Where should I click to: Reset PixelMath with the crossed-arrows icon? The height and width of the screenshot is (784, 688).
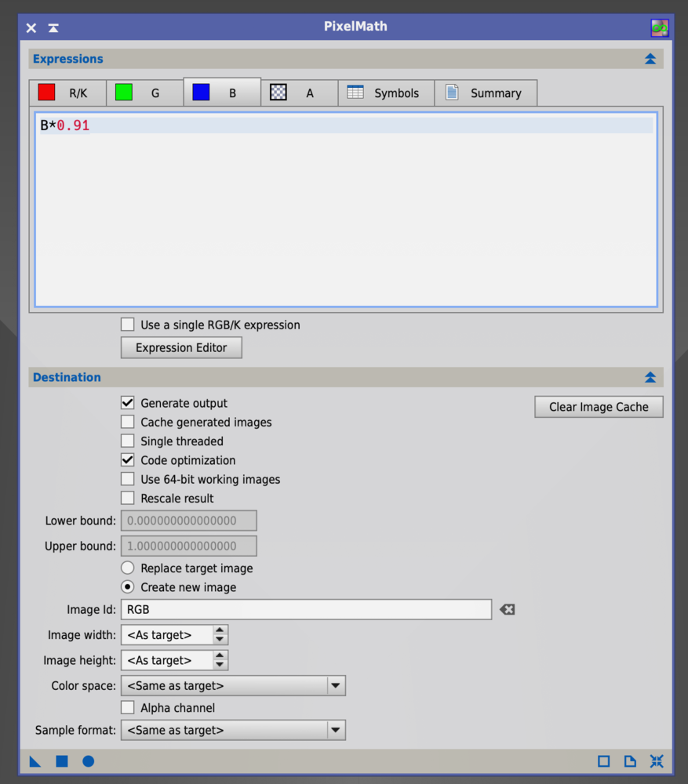657,761
